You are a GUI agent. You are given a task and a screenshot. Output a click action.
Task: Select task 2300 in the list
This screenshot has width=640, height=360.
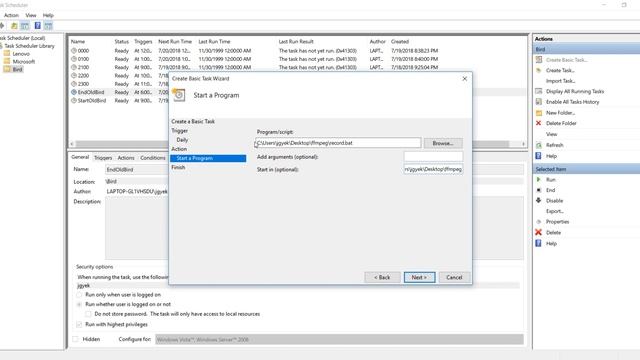click(83, 84)
